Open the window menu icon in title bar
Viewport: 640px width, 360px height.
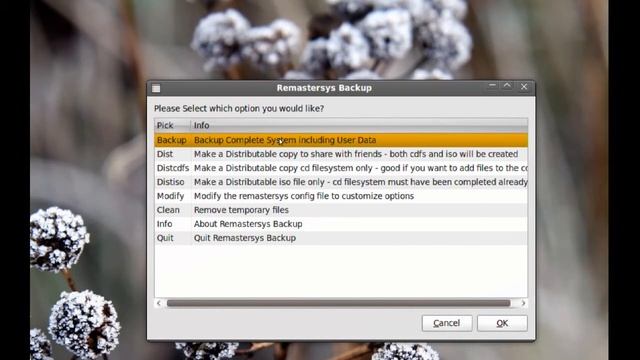click(x=156, y=88)
